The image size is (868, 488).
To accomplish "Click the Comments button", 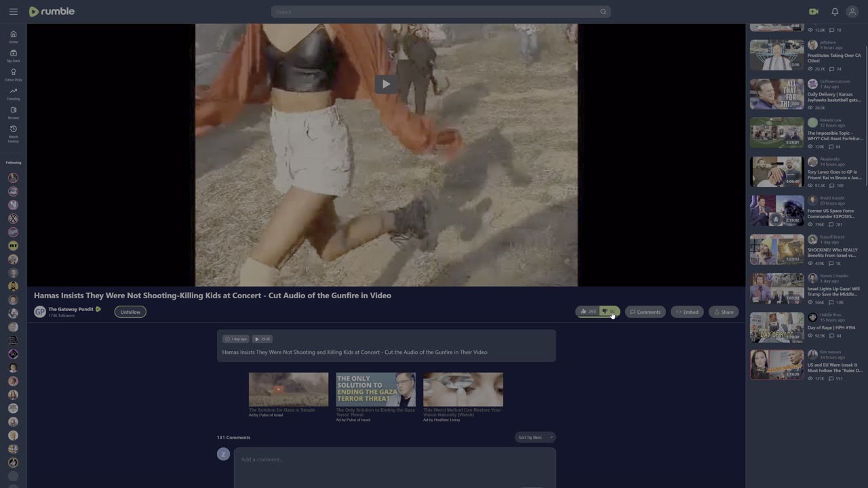I will (x=645, y=312).
